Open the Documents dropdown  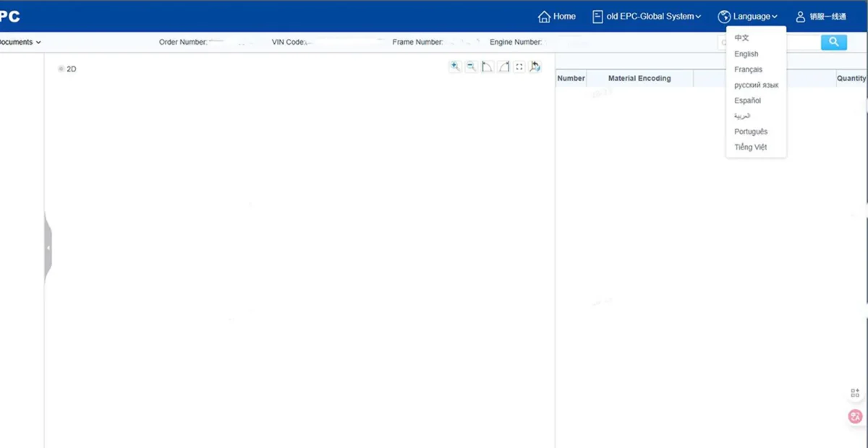tap(20, 42)
